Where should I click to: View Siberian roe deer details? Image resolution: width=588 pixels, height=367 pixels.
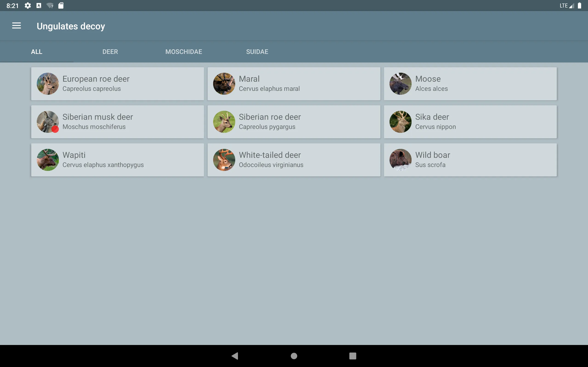294,121
